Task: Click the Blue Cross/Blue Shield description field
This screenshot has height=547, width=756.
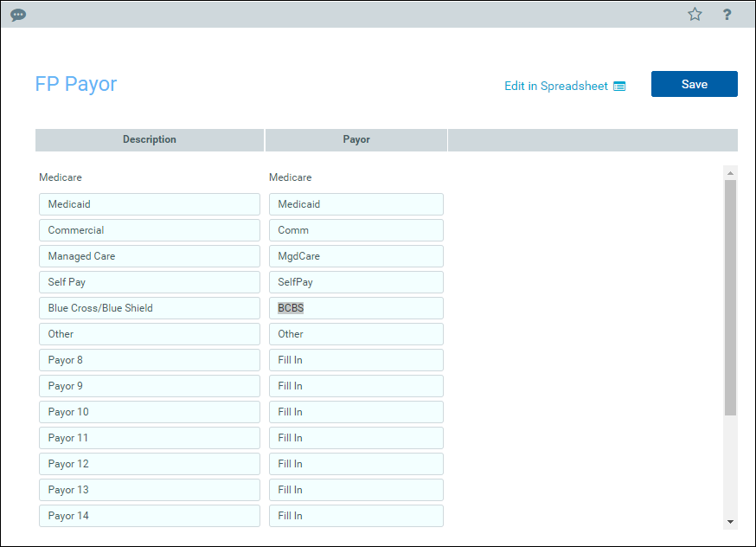Action: pyautogui.click(x=150, y=308)
